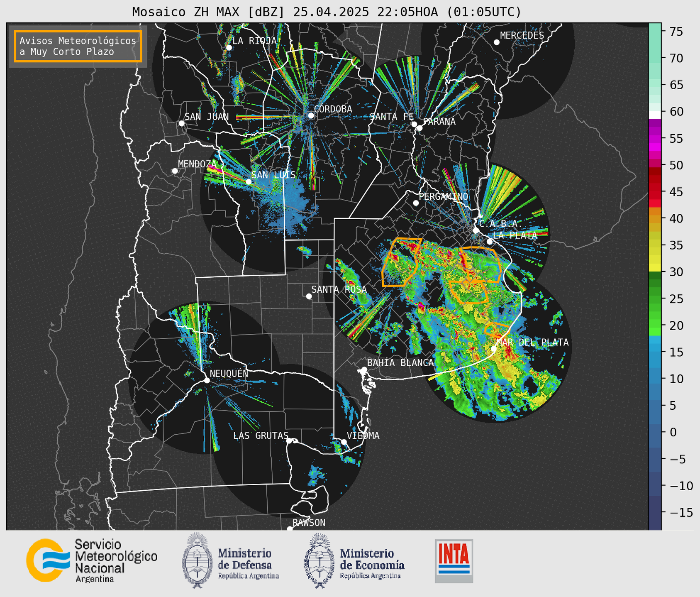Click the SANTA FE city marker dot
The width and height of the screenshot is (700, 597).
[414, 124]
